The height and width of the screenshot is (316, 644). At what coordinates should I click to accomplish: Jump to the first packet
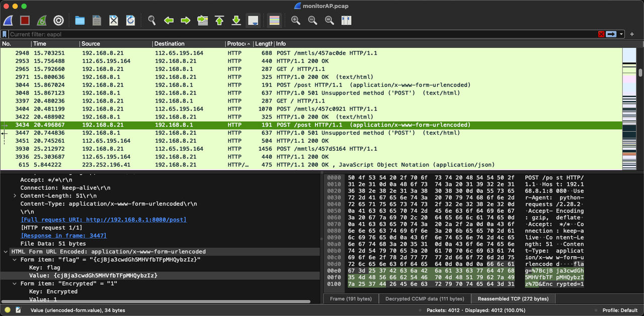pos(219,21)
